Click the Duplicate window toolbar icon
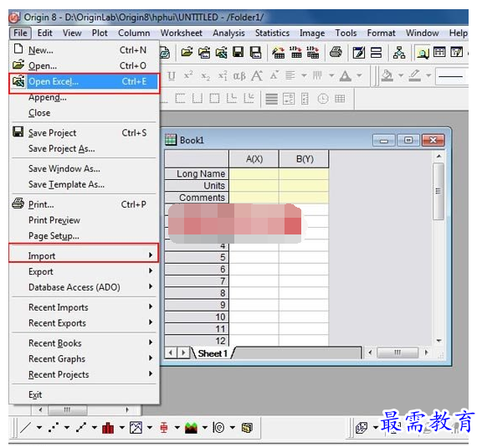Image resolution: width=482 pixels, height=448 pixels. pos(376,52)
